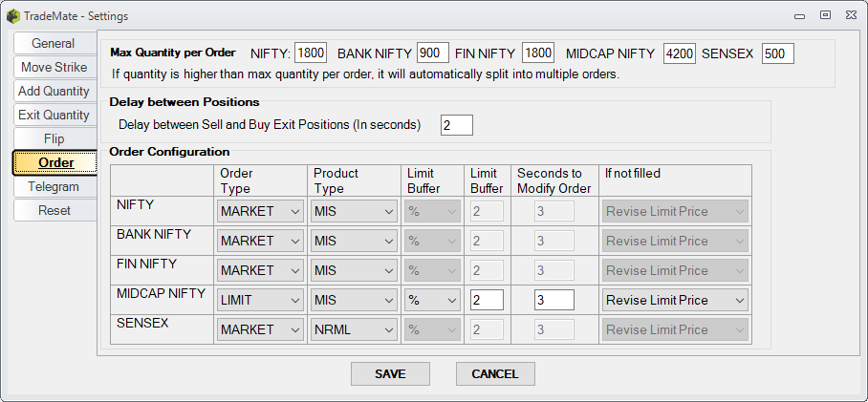Switch to the Move Strike tab
This screenshot has width=868, height=402.
(x=54, y=67)
